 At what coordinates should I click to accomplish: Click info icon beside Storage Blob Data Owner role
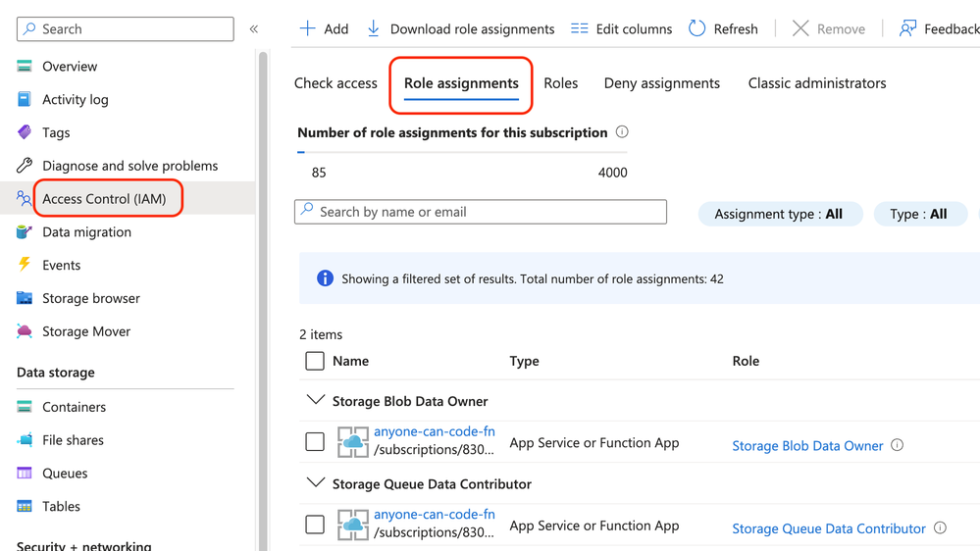(x=897, y=445)
